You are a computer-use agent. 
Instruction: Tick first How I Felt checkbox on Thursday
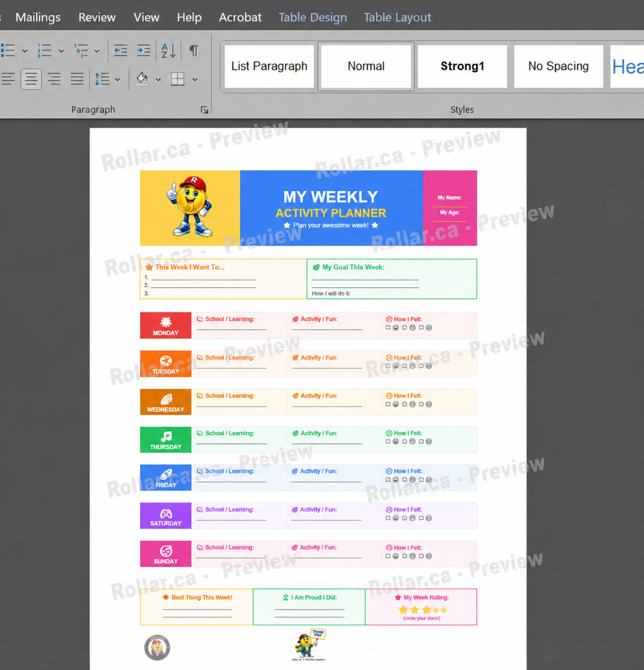click(x=388, y=441)
